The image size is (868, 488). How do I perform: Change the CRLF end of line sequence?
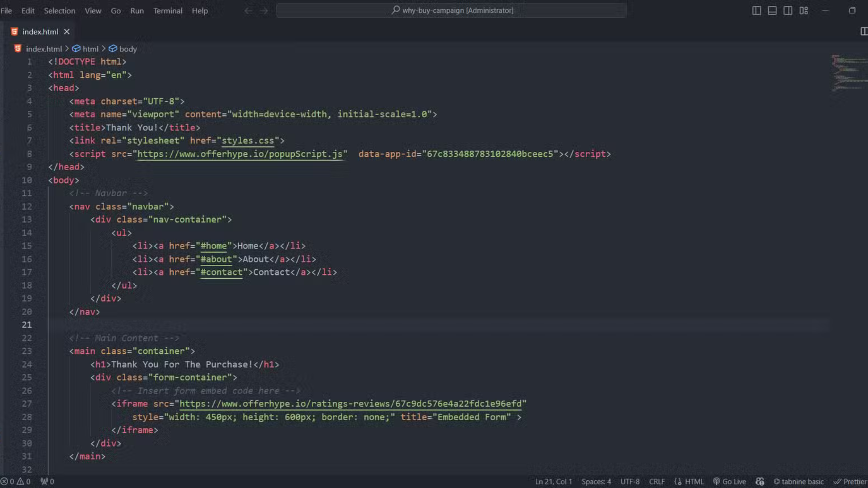[657, 482]
